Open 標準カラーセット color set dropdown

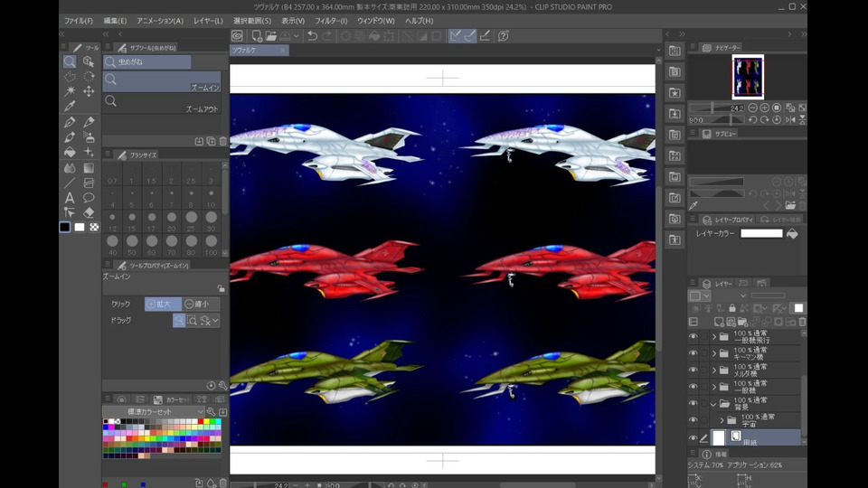(154, 412)
